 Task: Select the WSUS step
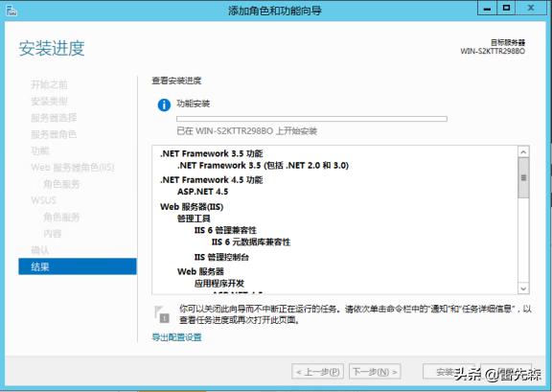44,200
